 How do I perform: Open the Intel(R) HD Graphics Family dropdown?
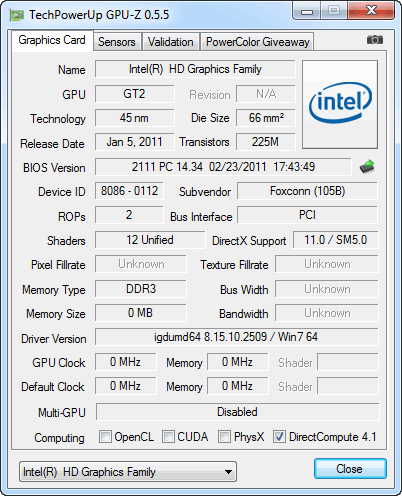(x=128, y=472)
